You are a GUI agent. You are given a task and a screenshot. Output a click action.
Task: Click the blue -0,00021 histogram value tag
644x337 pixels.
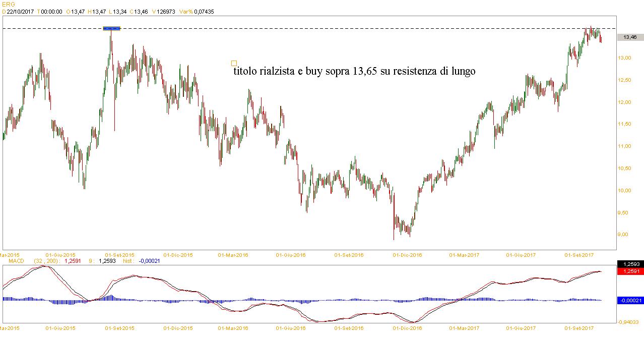pyautogui.click(x=630, y=300)
